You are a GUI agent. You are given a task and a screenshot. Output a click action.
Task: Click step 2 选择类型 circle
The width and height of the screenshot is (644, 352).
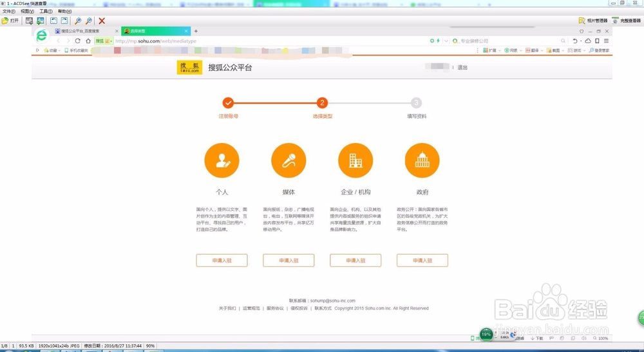[322, 103]
